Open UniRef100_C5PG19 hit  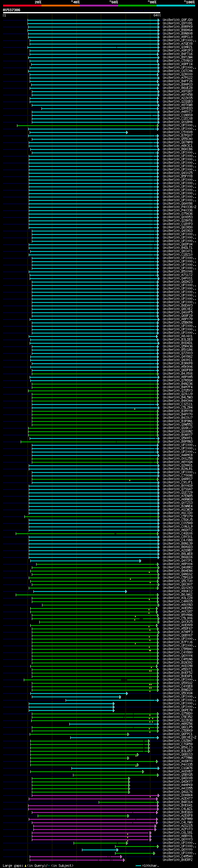[x=178, y=577]
